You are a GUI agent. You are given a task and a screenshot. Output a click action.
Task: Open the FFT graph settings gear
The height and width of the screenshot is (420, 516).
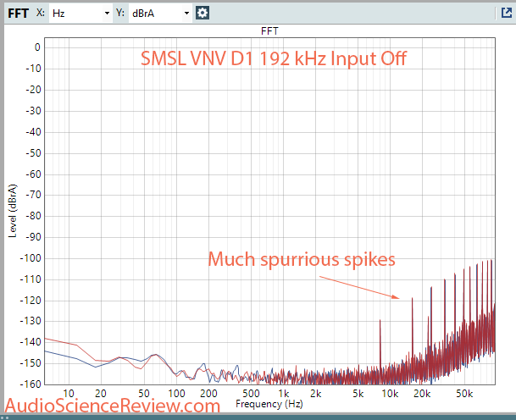(203, 14)
